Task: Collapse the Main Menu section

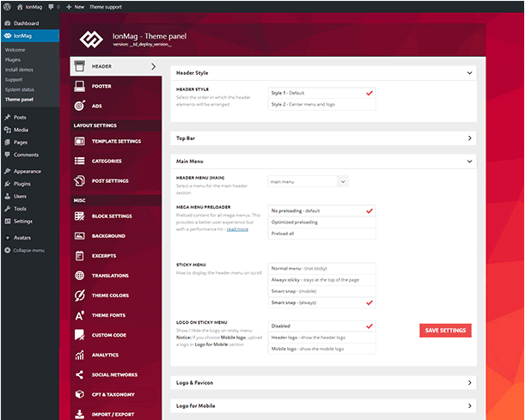Action: click(x=469, y=161)
